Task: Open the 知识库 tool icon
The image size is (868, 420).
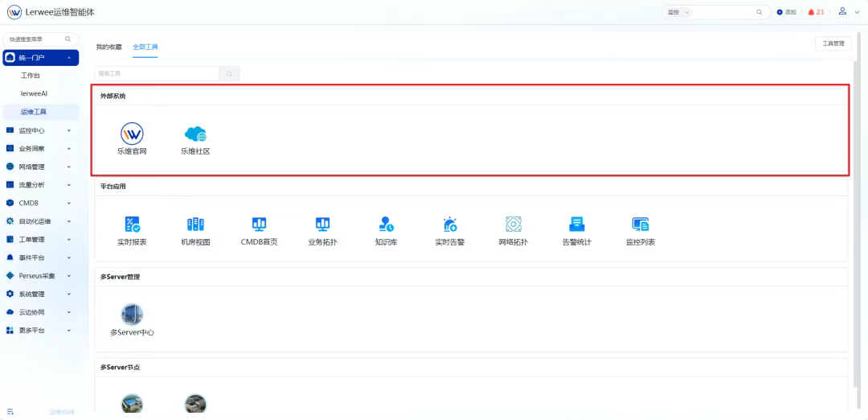Action: pos(386,224)
